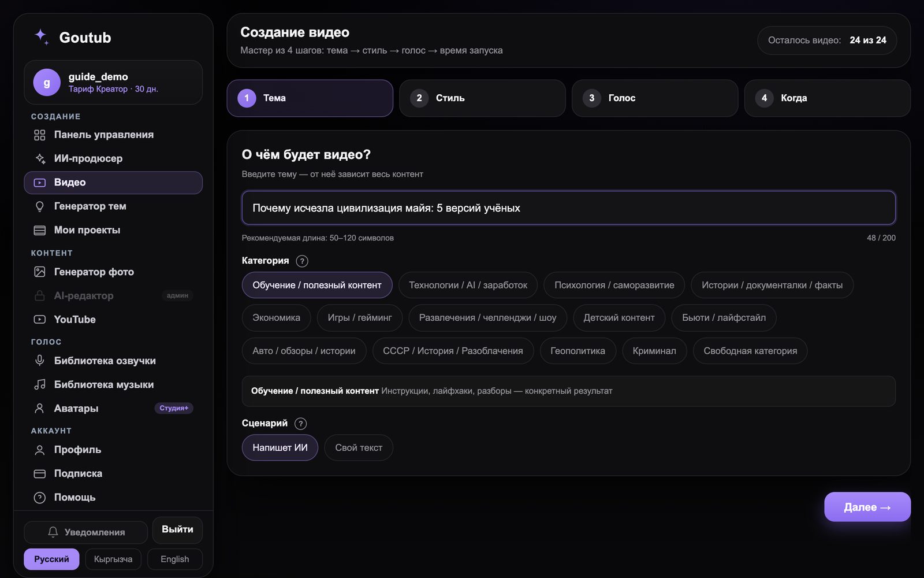Pick the Свободная категория chip
This screenshot has height=578, width=924.
(750, 351)
